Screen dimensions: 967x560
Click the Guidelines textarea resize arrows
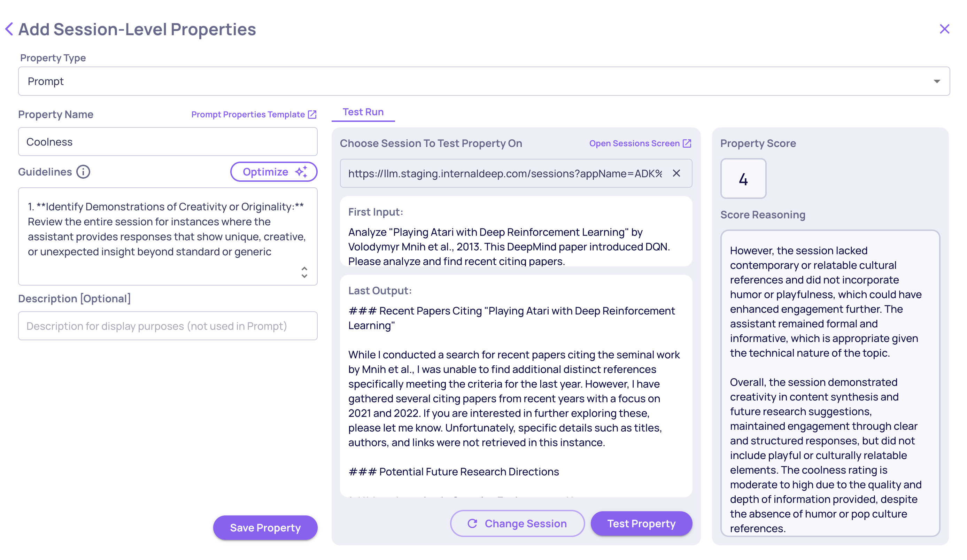304,272
